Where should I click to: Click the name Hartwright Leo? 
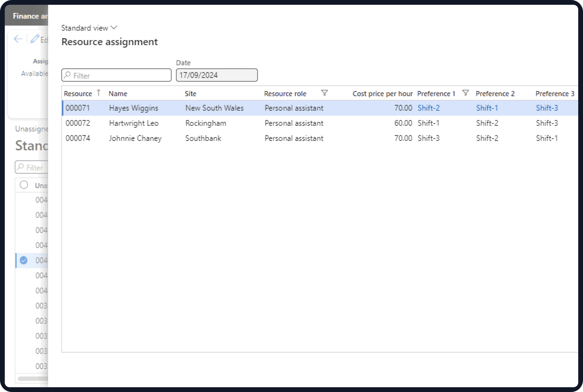coord(134,123)
